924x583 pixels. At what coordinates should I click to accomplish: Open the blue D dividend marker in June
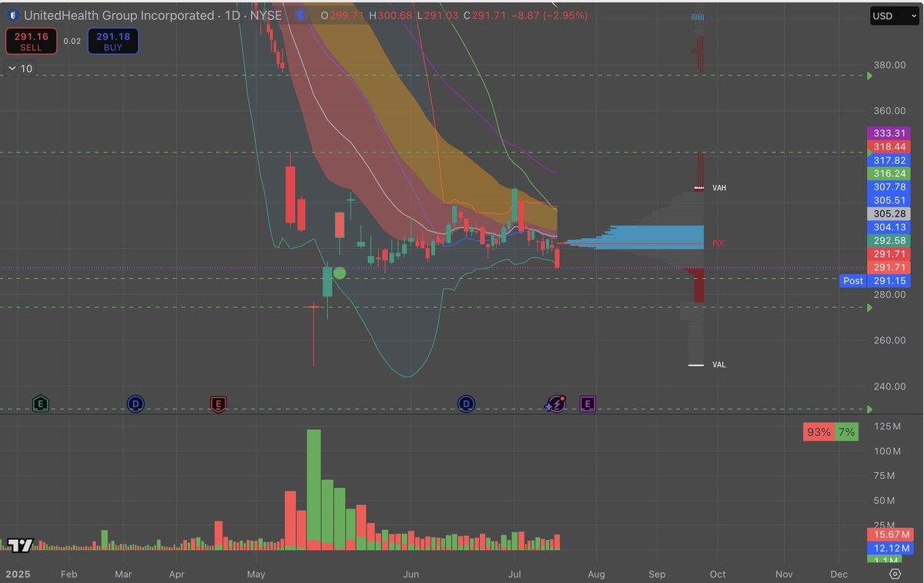pos(466,403)
